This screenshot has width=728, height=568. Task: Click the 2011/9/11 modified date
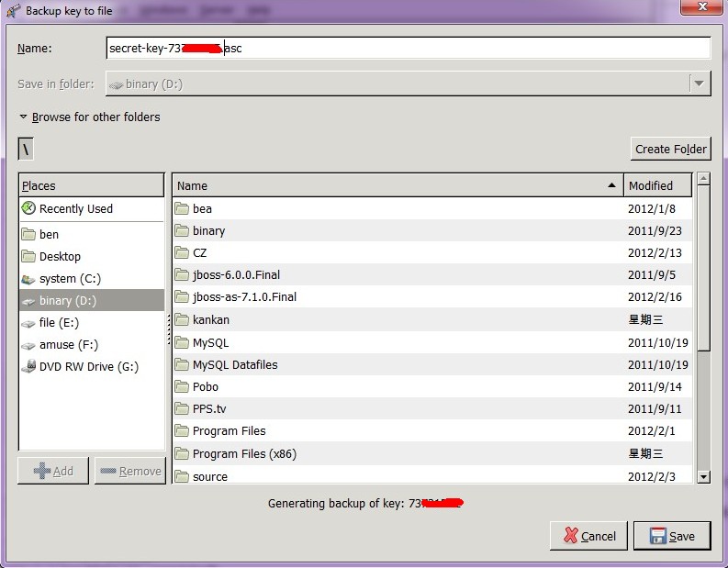point(655,409)
